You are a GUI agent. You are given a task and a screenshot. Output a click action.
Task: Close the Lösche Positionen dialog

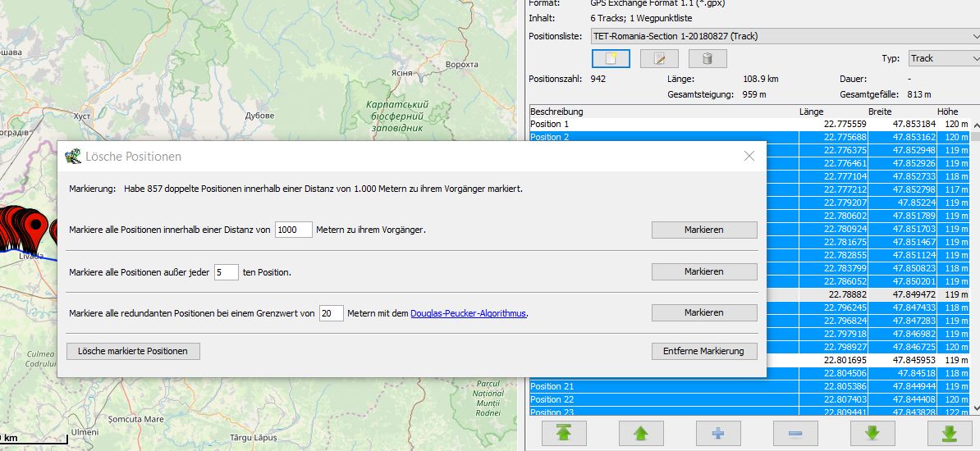pos(749,156)
